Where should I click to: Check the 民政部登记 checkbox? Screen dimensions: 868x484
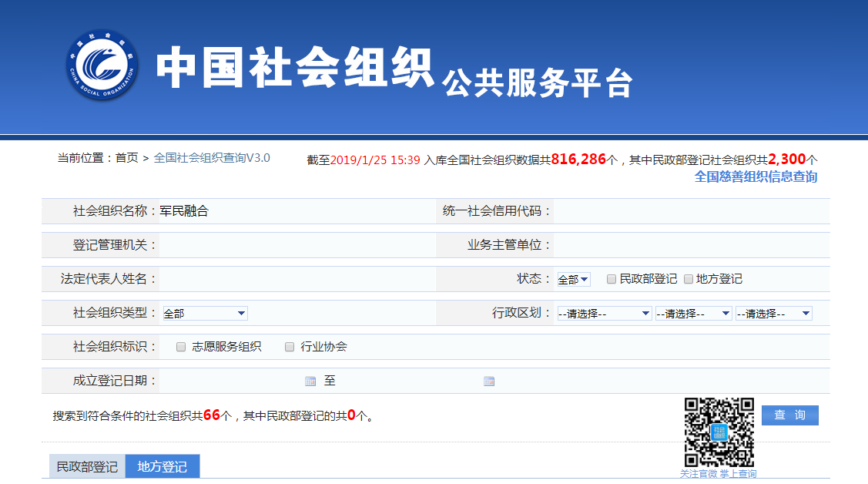pos(612,279)
